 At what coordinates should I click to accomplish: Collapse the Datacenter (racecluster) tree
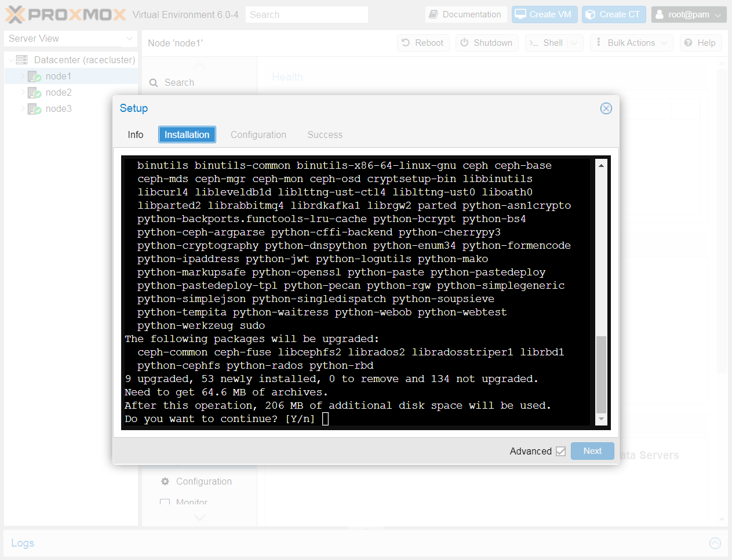(11, 60)
